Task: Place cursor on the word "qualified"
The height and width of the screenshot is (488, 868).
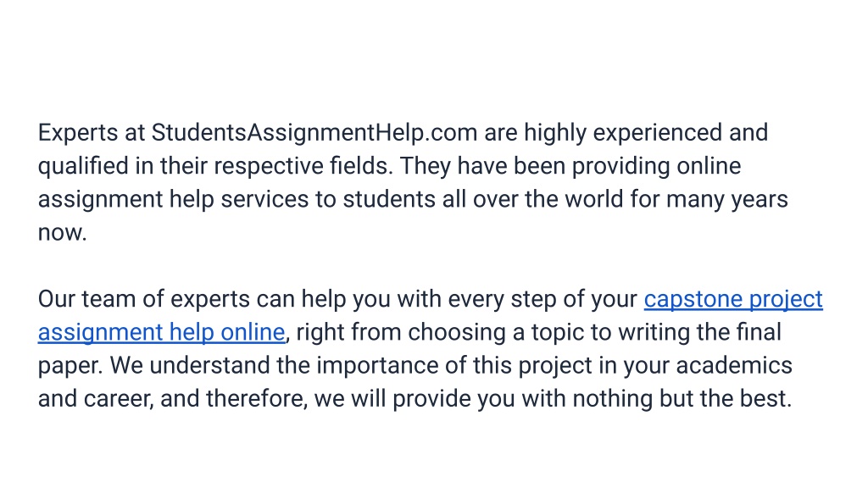Action: click(x=83, y=167)
